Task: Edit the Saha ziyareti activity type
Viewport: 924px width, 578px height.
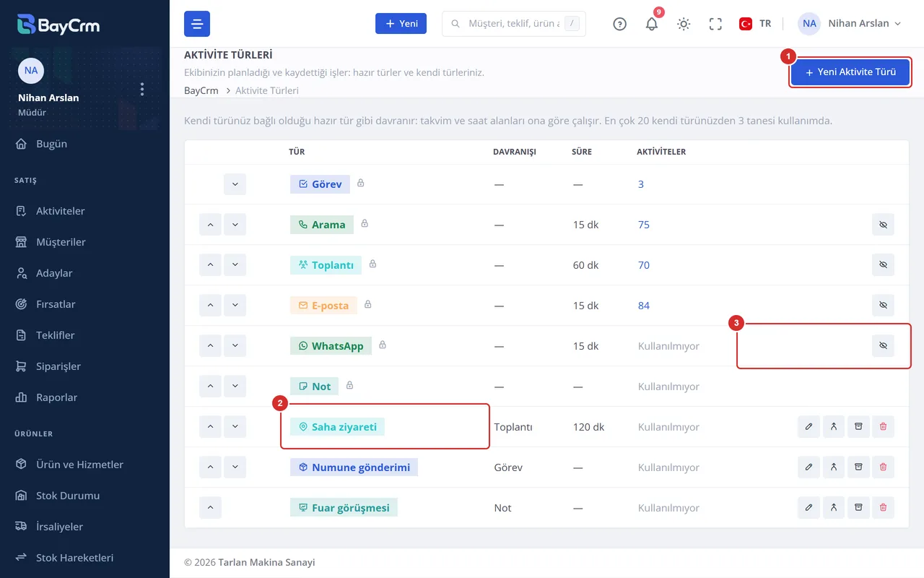Action: [808, 427]
